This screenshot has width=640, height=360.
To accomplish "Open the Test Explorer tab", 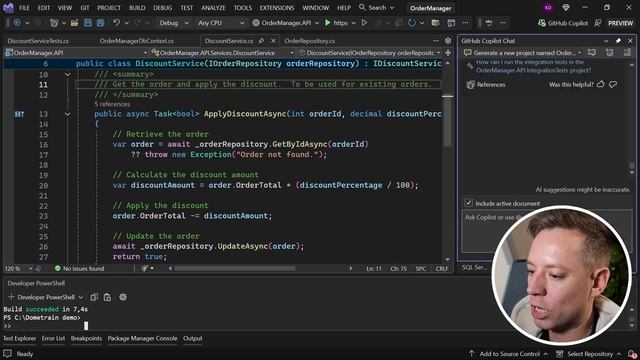I will 19,338.
